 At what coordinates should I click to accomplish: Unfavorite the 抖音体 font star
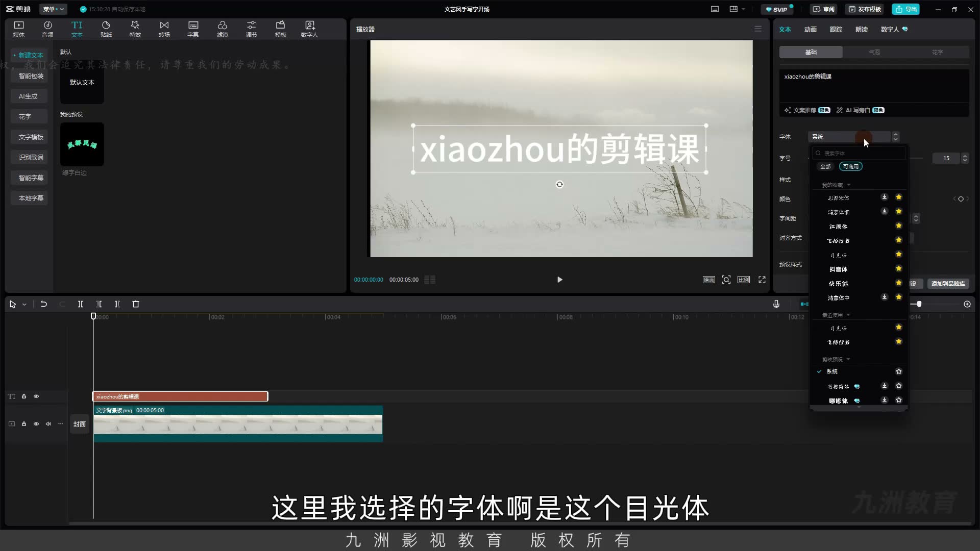(899, 268)
